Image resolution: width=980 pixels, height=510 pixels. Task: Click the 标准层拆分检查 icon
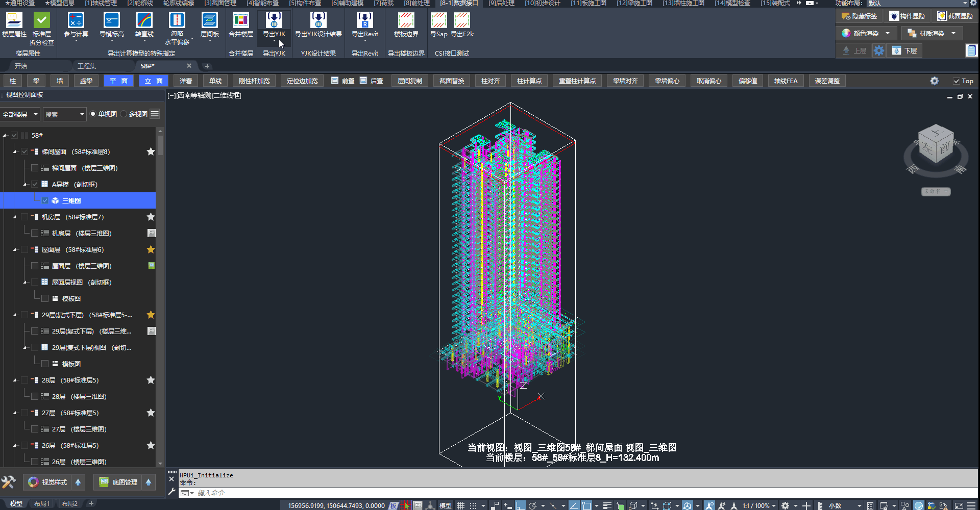pos(42,21)
